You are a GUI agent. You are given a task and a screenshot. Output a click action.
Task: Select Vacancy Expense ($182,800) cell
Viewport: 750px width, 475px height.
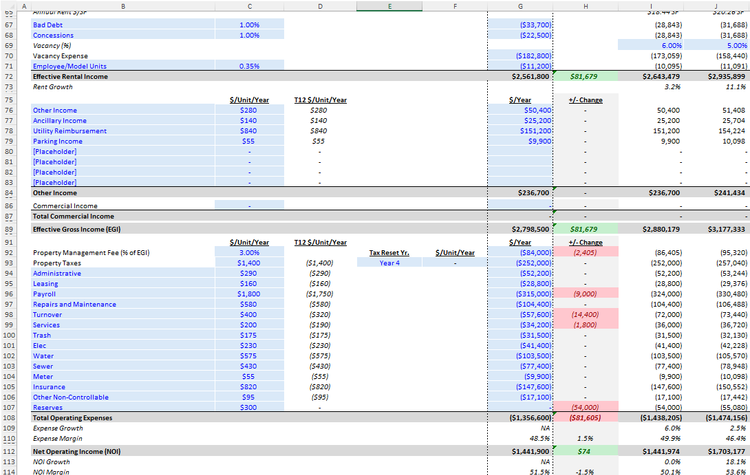click(520, 56)
